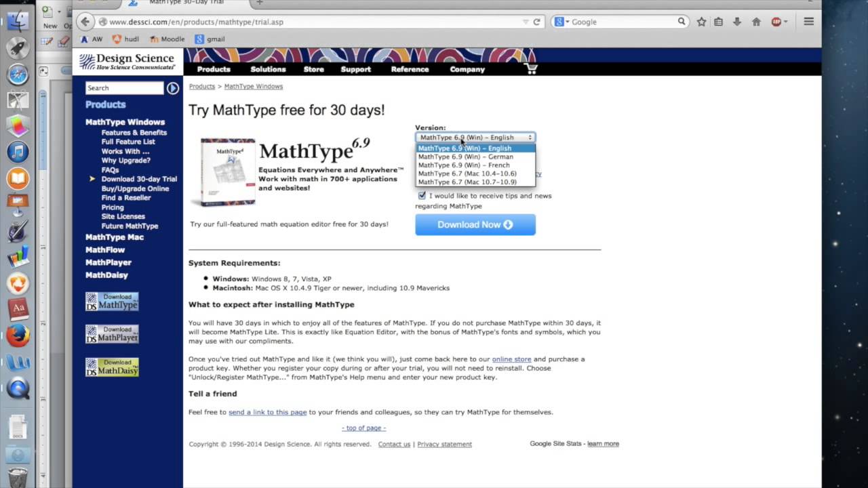Open the bookmarks list icon
This screenshot has width=868, height=488.
[719, 22]
